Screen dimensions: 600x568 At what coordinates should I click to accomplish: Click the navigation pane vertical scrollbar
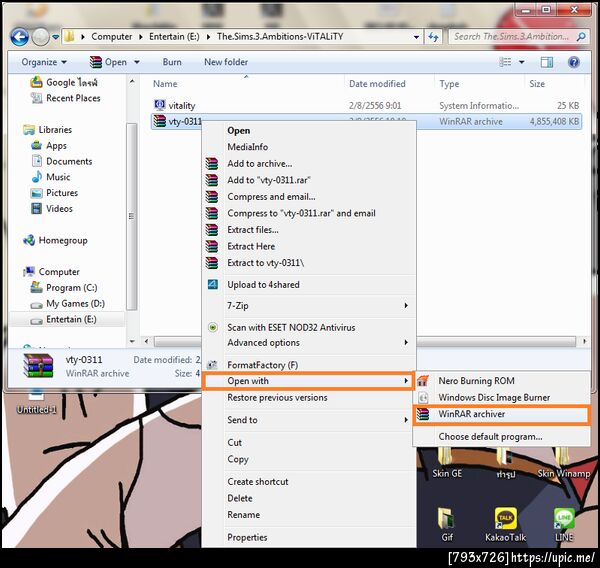pos(132,216)
